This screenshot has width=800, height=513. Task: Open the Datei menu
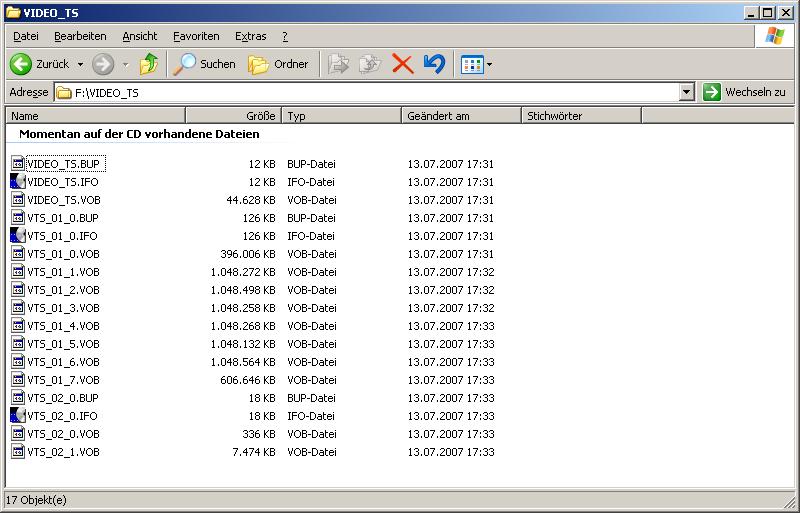(26, 36)
